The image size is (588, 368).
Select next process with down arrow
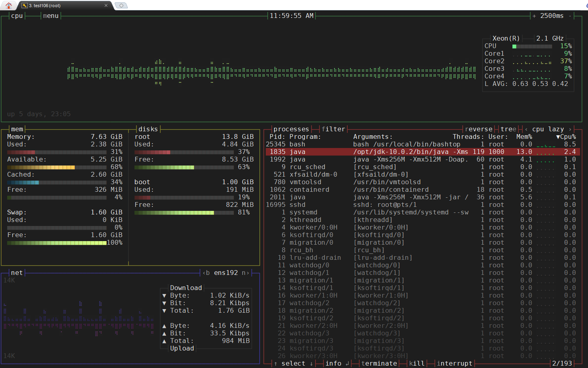(x=311, y=364)
